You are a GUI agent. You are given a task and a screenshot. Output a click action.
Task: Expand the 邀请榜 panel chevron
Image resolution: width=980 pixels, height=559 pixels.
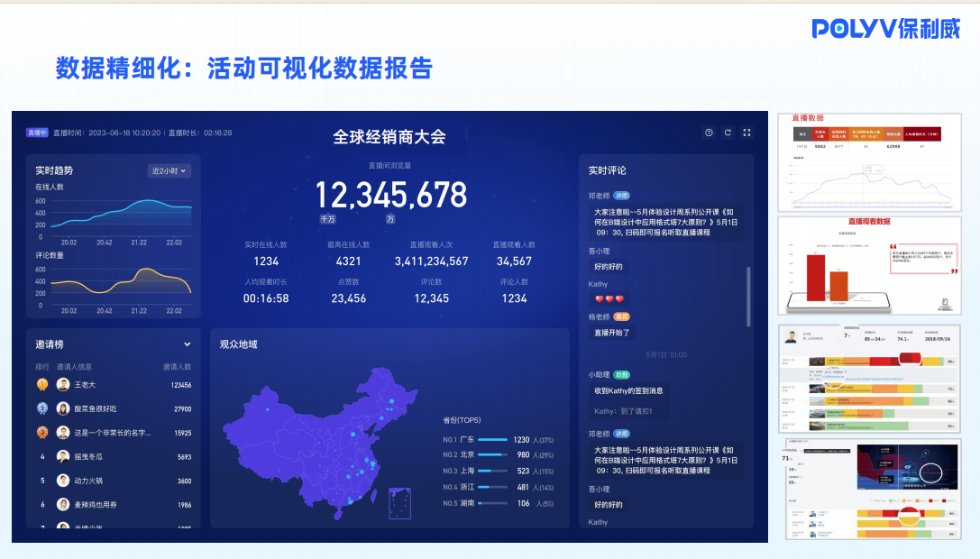point(188,344)
